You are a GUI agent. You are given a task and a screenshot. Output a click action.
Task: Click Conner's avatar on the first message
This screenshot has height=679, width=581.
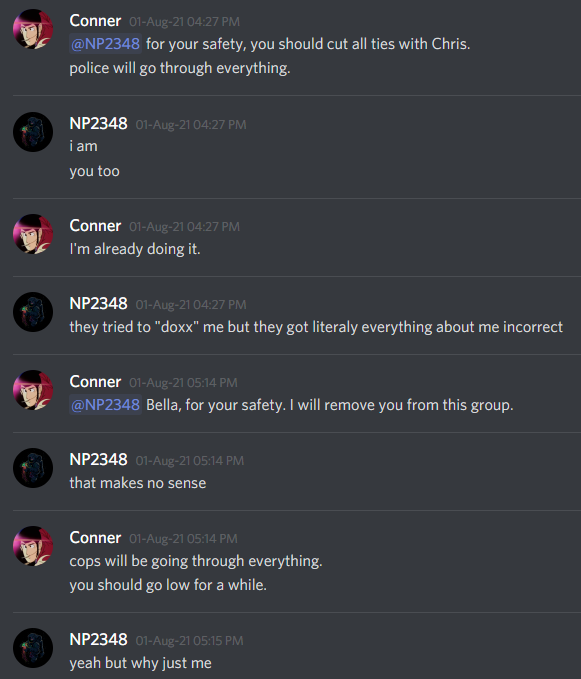pyautogui.click(x=33, y=29)
